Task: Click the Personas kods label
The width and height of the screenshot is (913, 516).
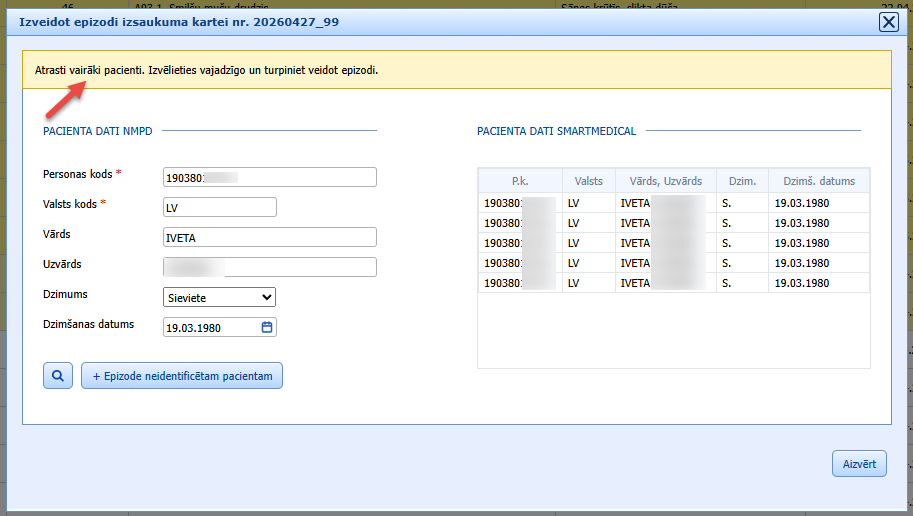Action: click(77, 174)
